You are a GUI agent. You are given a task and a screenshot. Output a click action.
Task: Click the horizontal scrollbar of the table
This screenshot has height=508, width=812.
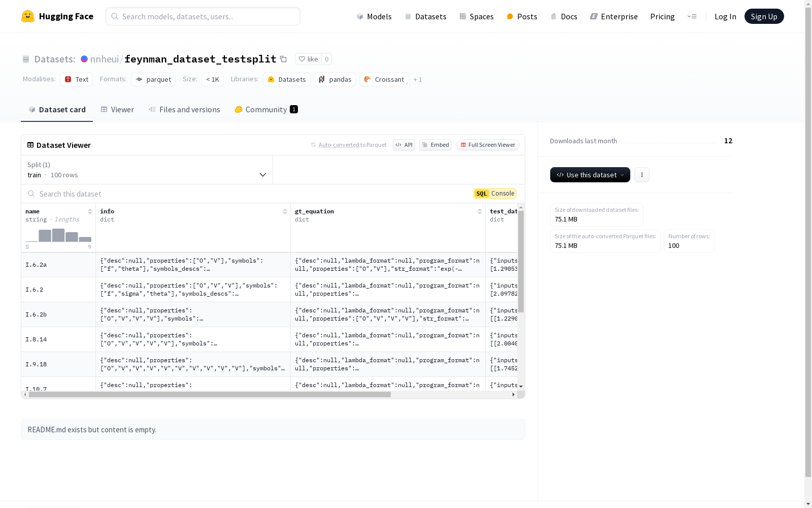tap(210, 394)
